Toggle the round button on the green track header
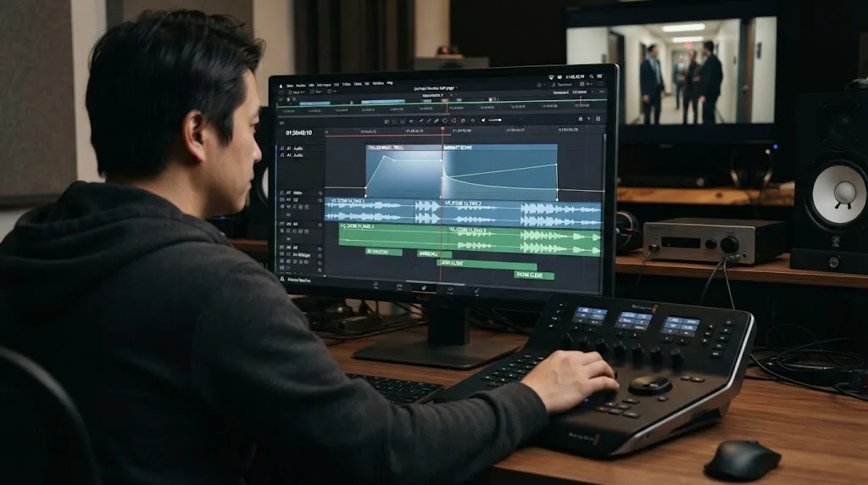Image resolution: width=868 pixels, height=485 pixels. [320, 225]
